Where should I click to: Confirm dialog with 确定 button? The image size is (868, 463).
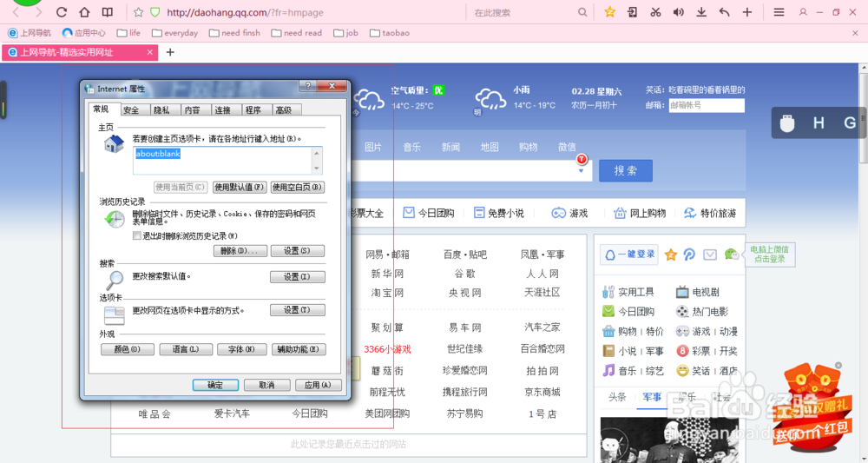pyautogui.click(x=215, y=385)
